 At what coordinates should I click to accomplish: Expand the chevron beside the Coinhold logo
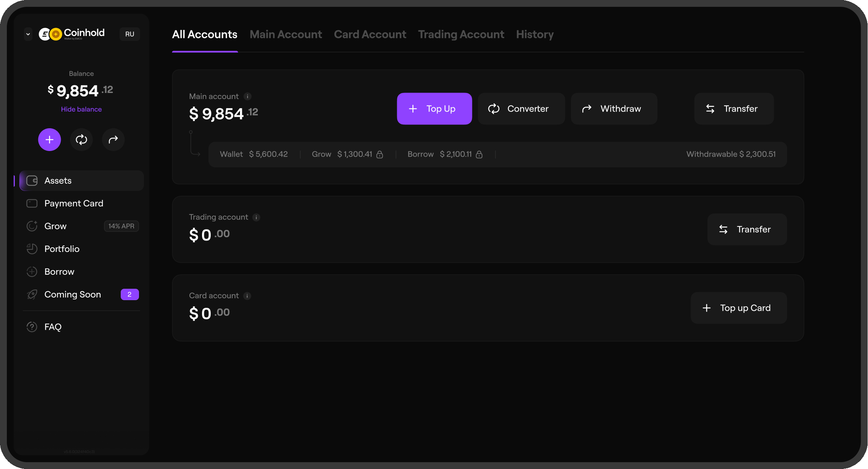tap(28, 34)
